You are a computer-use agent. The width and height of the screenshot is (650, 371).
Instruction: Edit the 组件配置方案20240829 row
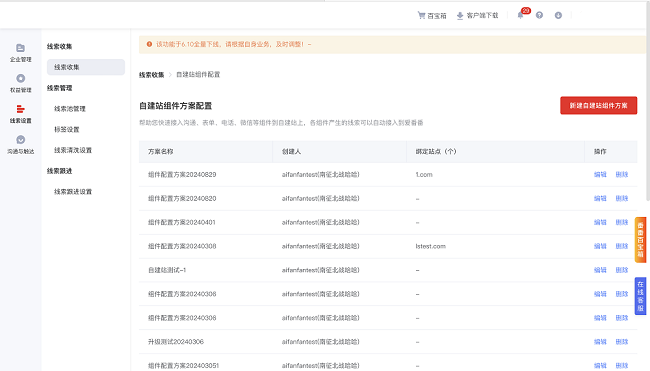click(600, 175)
